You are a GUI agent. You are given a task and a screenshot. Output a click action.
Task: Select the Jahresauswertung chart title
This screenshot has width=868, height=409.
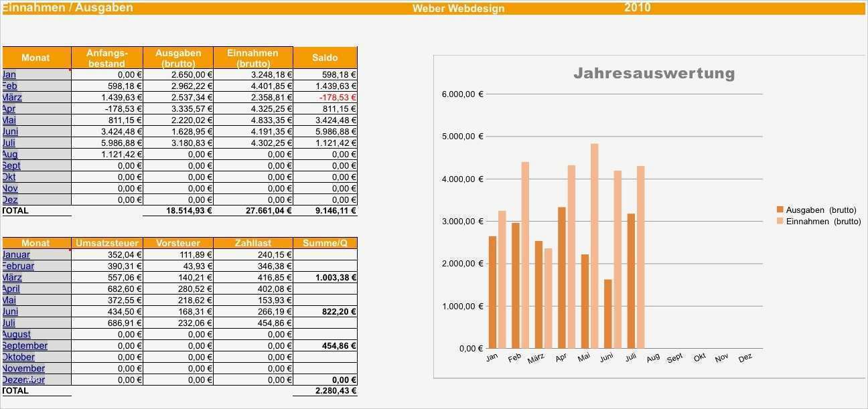654,74
